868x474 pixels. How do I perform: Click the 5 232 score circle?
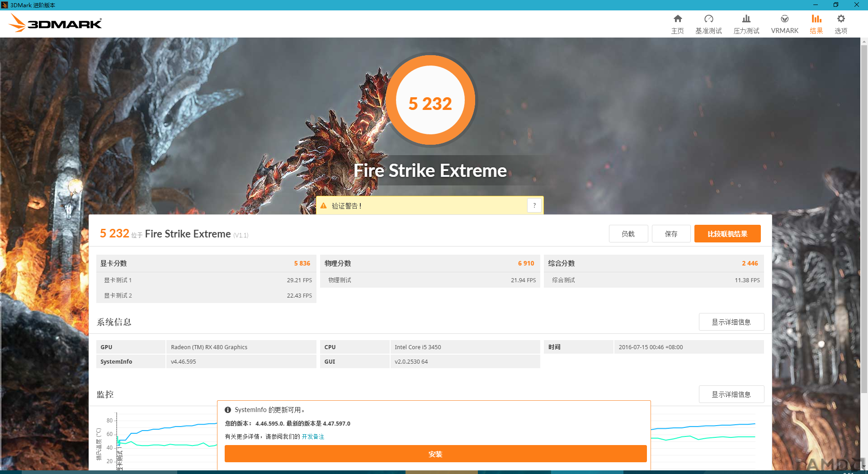[x=430, y=100]
